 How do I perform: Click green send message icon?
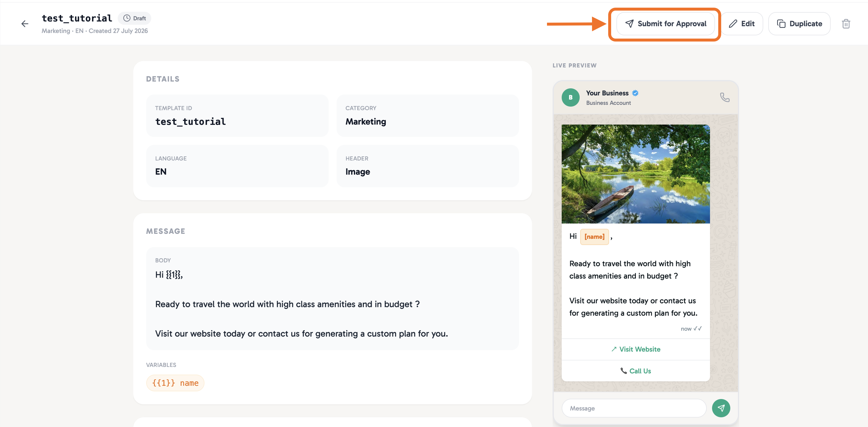pos(721,408)
